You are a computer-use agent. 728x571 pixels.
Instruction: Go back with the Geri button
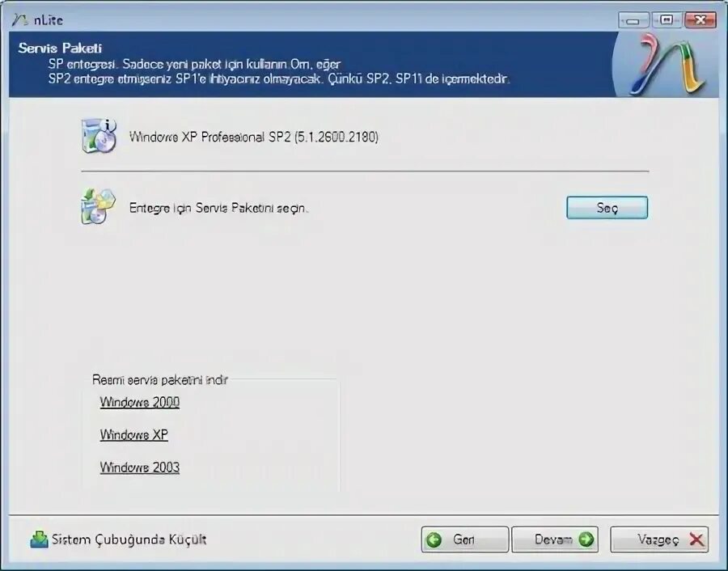coord(465,539)
